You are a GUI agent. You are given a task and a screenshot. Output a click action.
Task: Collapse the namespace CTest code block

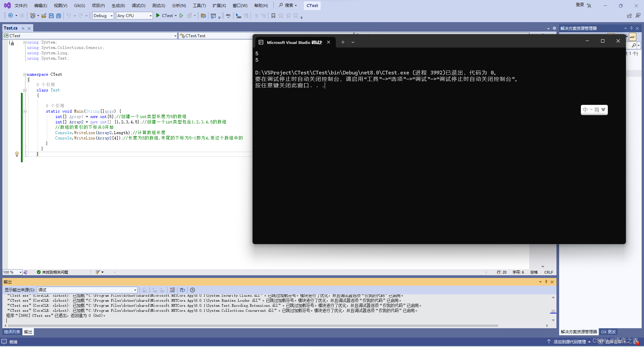point(25,74)
